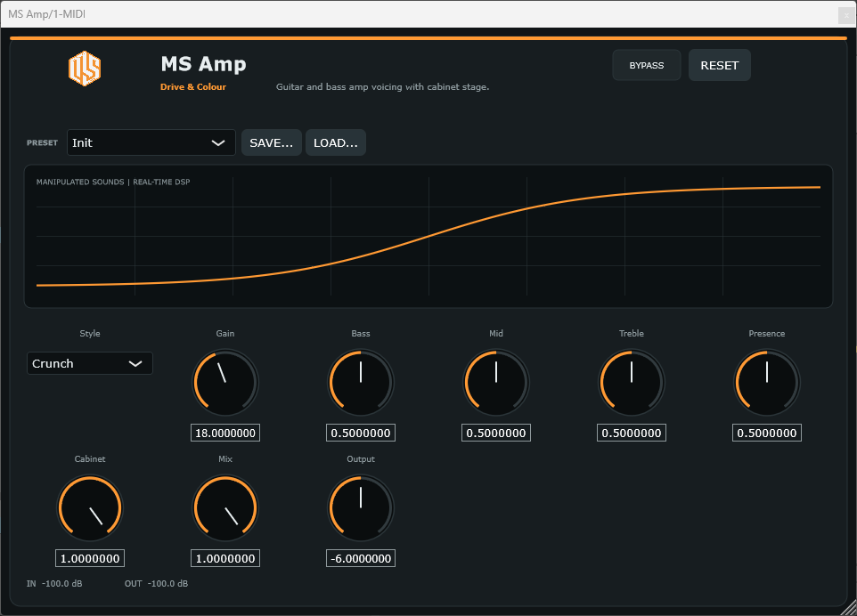Viewport: 857px width, 616px height.
Task: Toggle the BYPASS button
Action: pyautogui.click(x=647, y=65)
